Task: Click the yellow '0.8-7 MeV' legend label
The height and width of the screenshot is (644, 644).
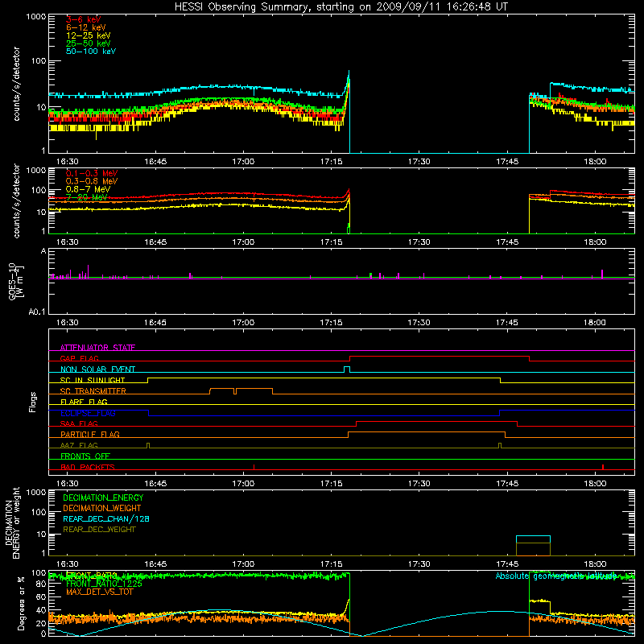Action: pyautogui.click(x=88, y=189)
